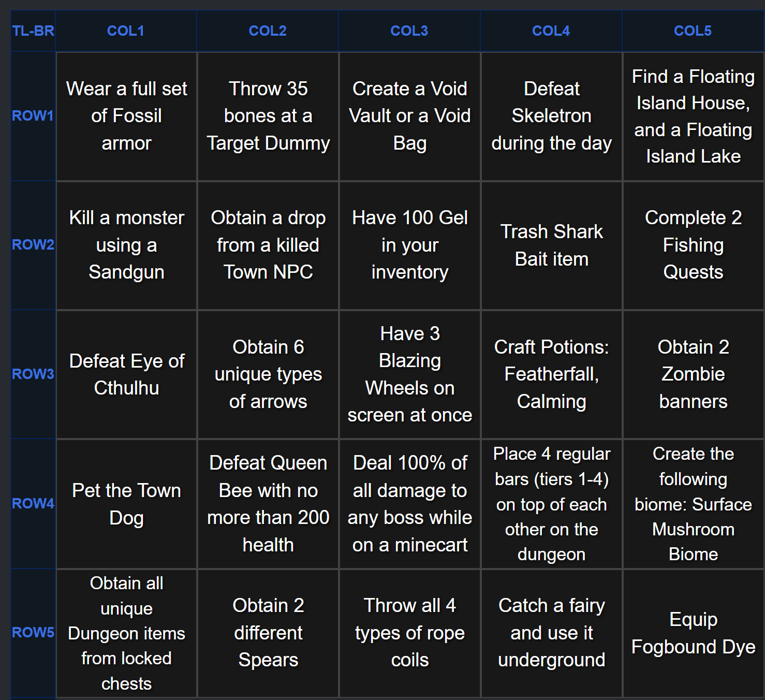Select the TL-BR diagonal header

tap(33, 31)
